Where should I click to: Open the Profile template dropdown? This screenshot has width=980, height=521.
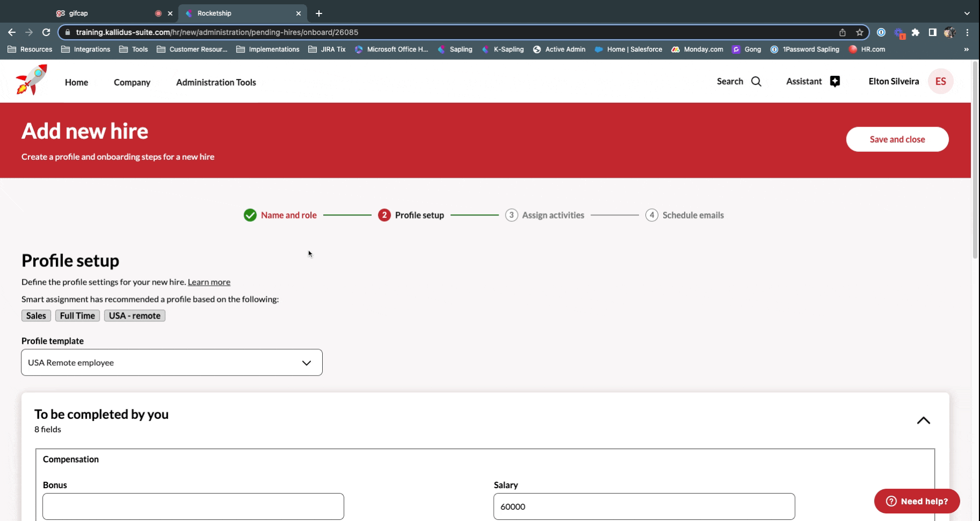click(172, 363)
